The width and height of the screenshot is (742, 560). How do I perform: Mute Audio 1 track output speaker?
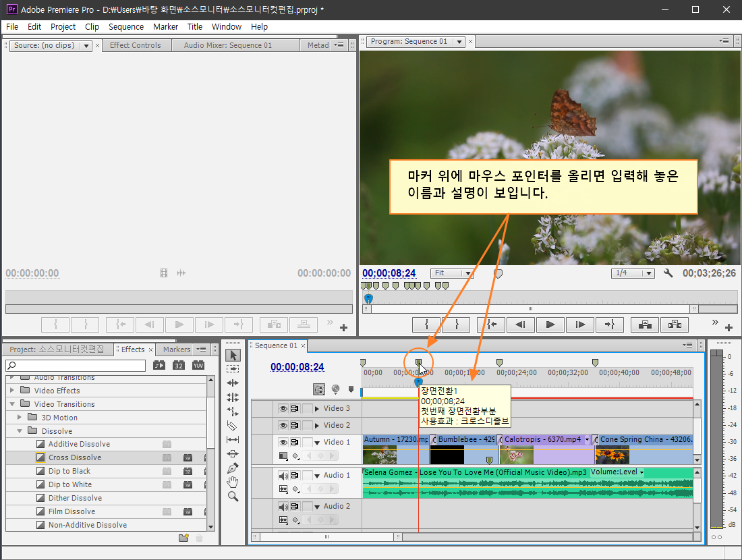283,475
